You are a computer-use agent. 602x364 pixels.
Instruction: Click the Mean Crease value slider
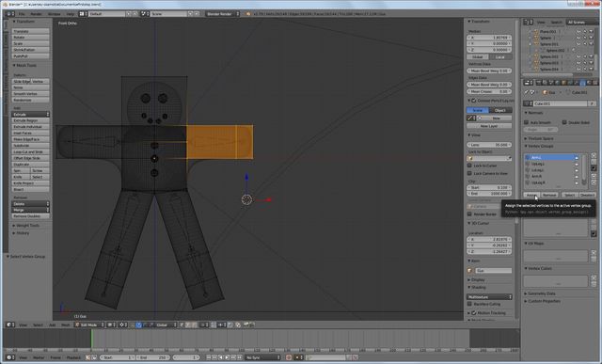click(x=489, y=92)
